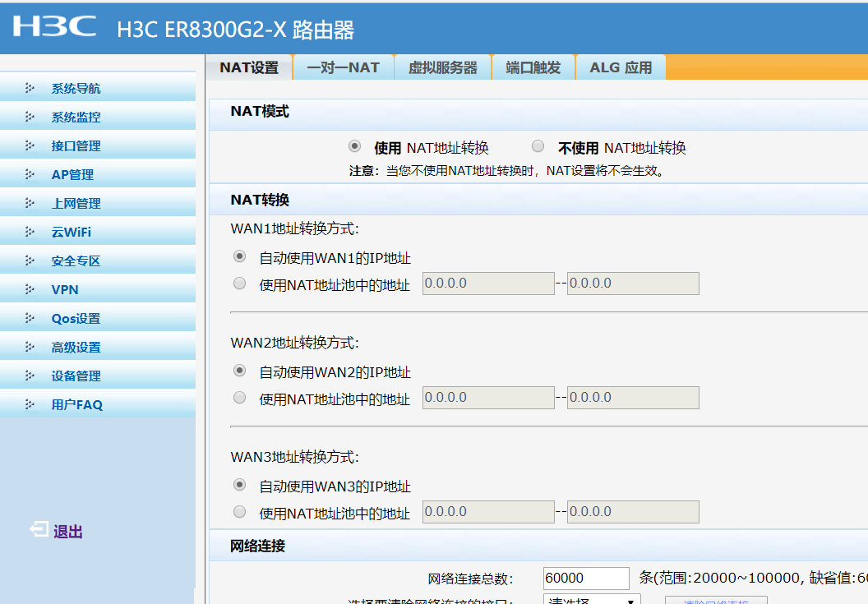The height and width of the screenshot is (604, 868).
Task: Click the WAN3 pool start address field
Action: pos(488,511)
